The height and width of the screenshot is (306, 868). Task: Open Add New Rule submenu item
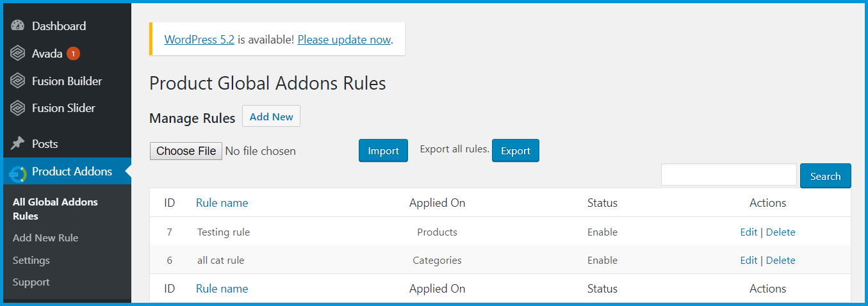pos(45,238)
